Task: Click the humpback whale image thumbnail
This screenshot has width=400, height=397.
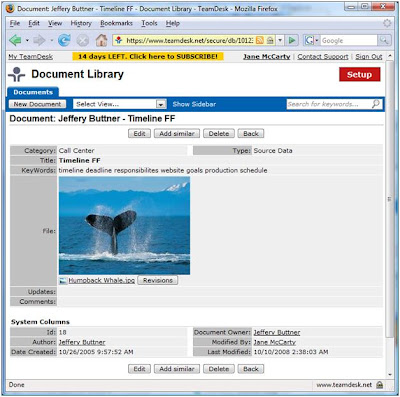Action: [124, 226]
